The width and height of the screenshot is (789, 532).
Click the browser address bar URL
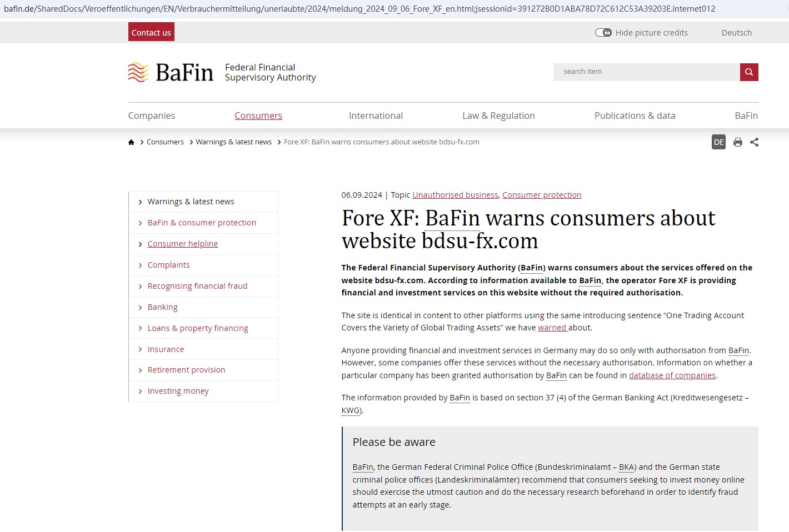pos(359,9)
